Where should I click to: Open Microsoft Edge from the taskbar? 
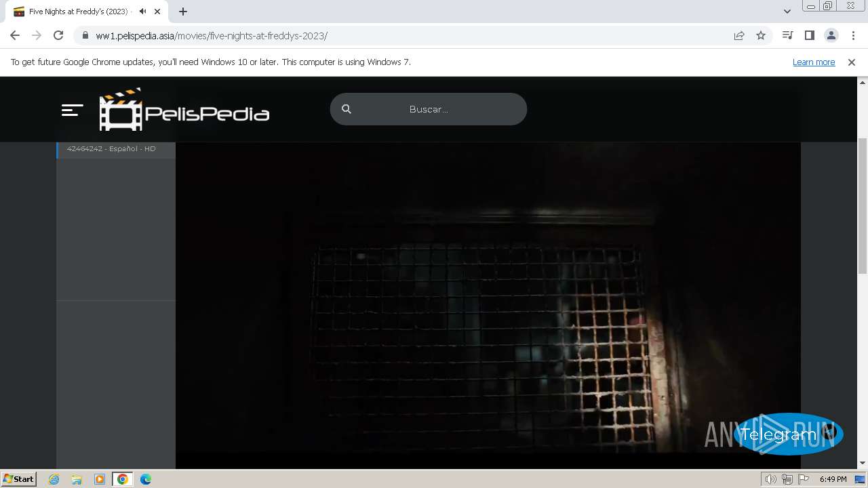click(146, 479)
